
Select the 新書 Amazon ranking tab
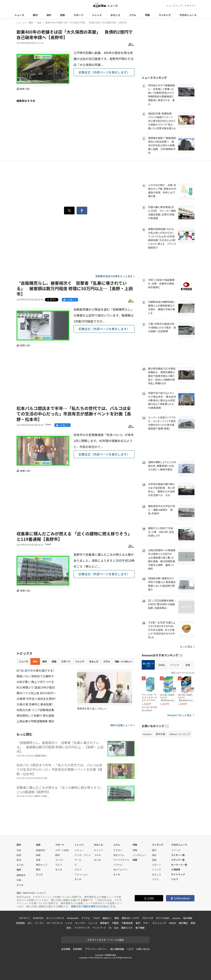tap(188, 665)
